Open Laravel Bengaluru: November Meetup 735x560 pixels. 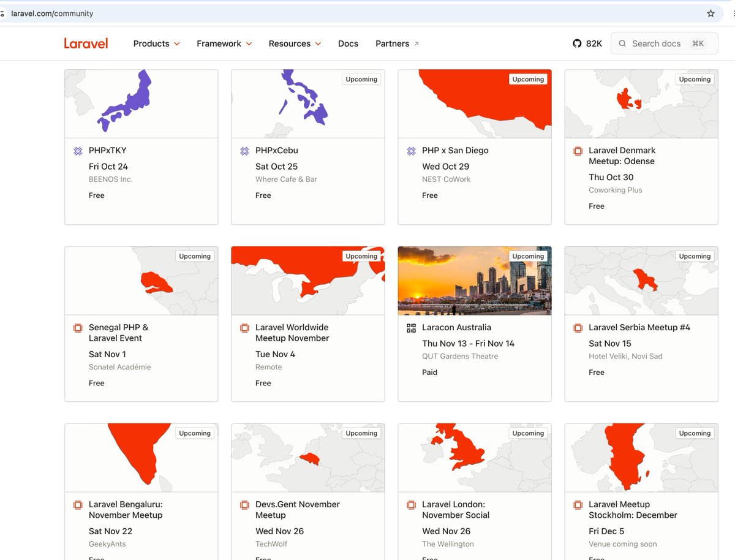click(126, 510)
